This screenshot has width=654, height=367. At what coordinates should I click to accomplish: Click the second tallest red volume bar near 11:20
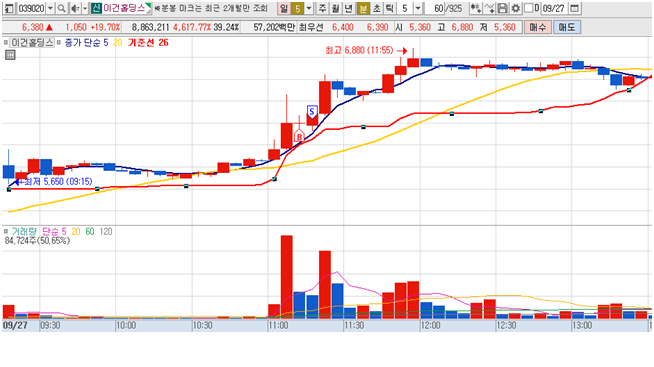click(325, 284)
